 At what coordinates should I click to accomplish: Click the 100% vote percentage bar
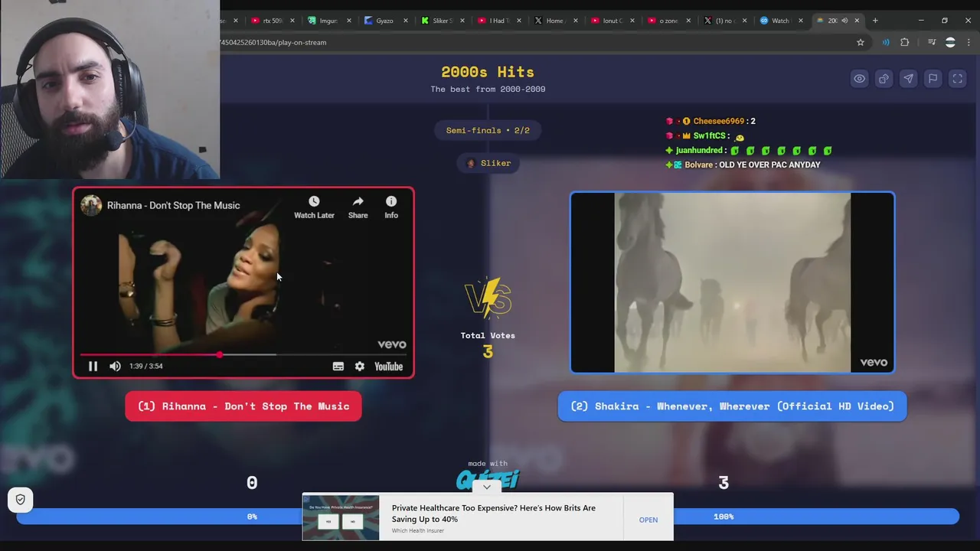724,517
